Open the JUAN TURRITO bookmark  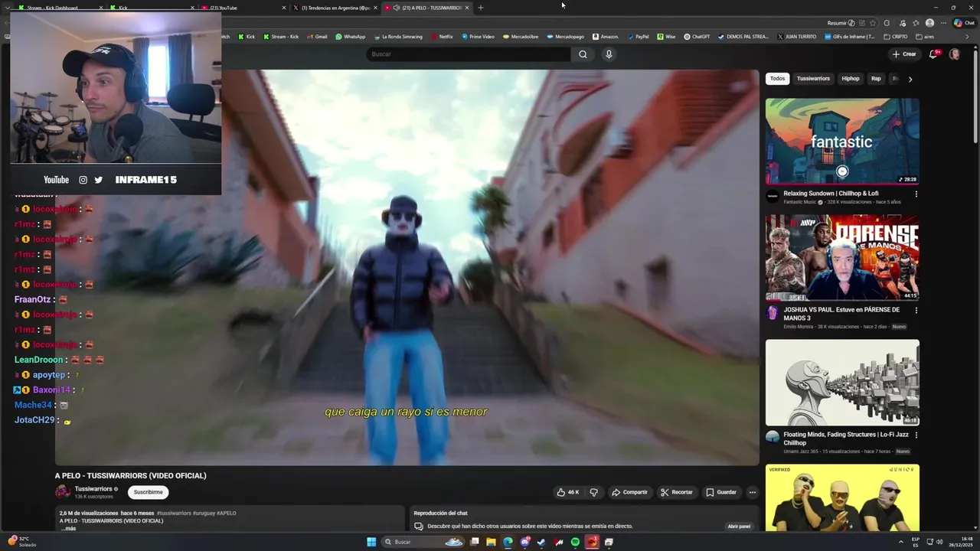796,37
